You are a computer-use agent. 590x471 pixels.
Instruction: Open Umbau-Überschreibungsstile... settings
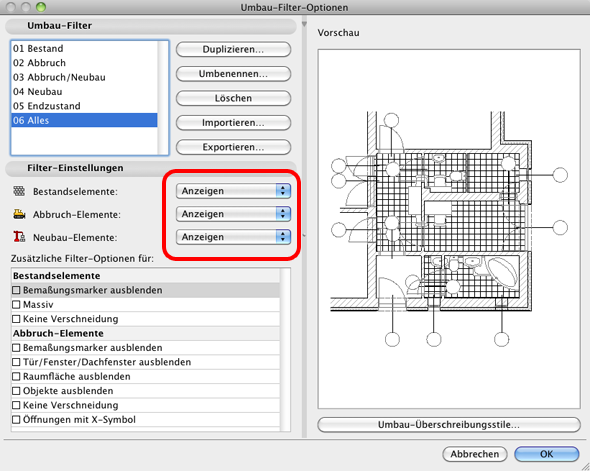[x=449, y=425]
